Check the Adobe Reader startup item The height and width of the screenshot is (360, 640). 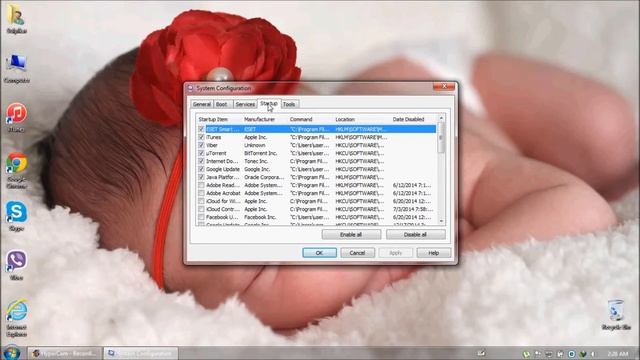[x=201, y=185]
